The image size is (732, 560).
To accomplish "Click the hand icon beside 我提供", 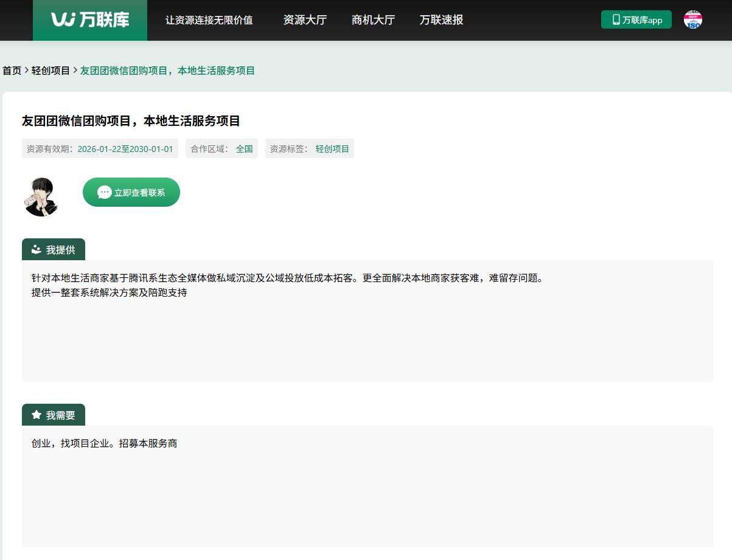I will 37,249.
